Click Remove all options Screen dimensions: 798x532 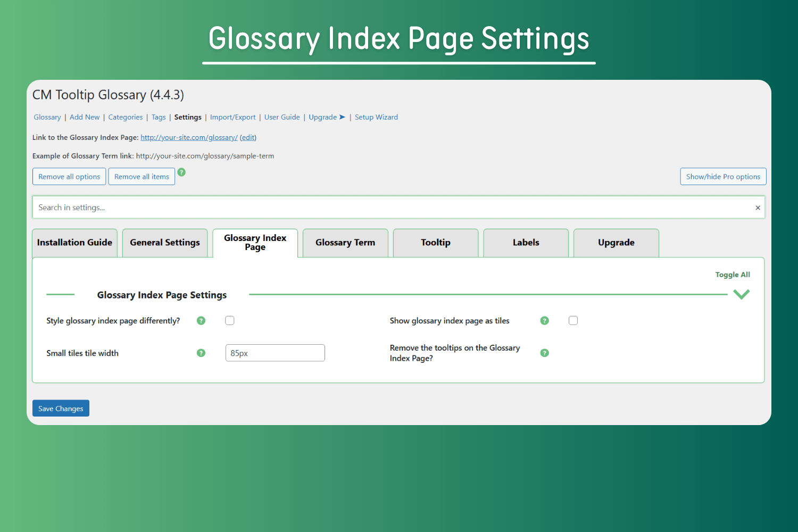point(69,176)
